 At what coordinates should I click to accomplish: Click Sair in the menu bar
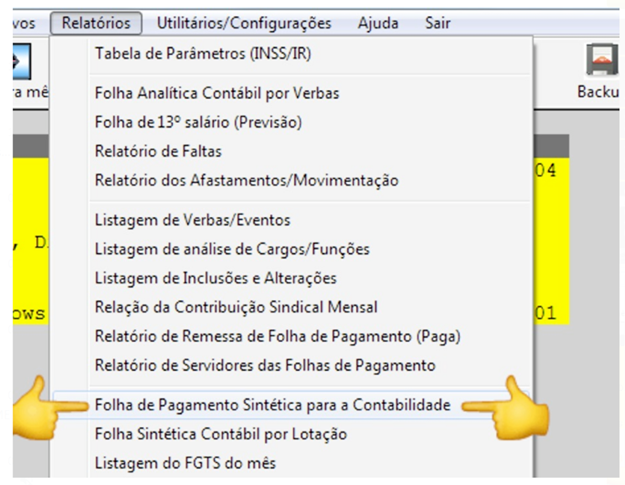pyautogui.click(x=438, y=23)
